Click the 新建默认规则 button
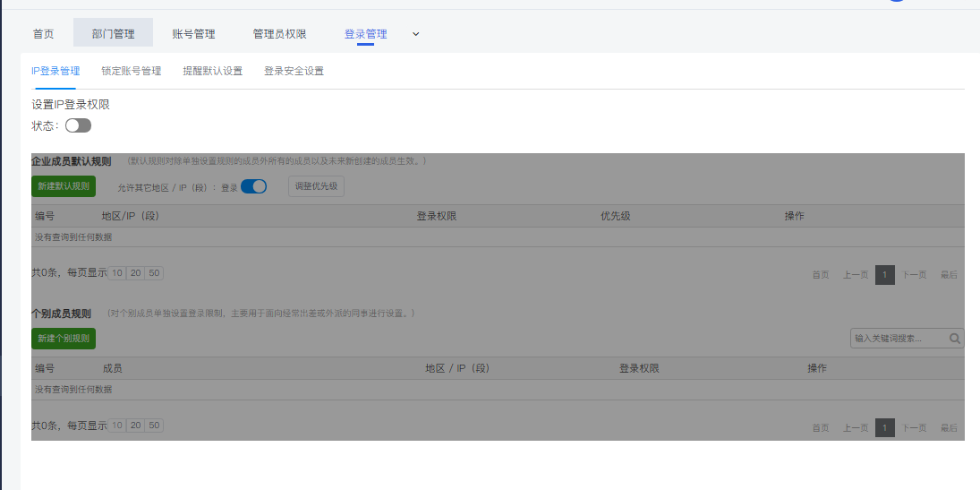The image size is (980, 490). [x=64, y=186]
